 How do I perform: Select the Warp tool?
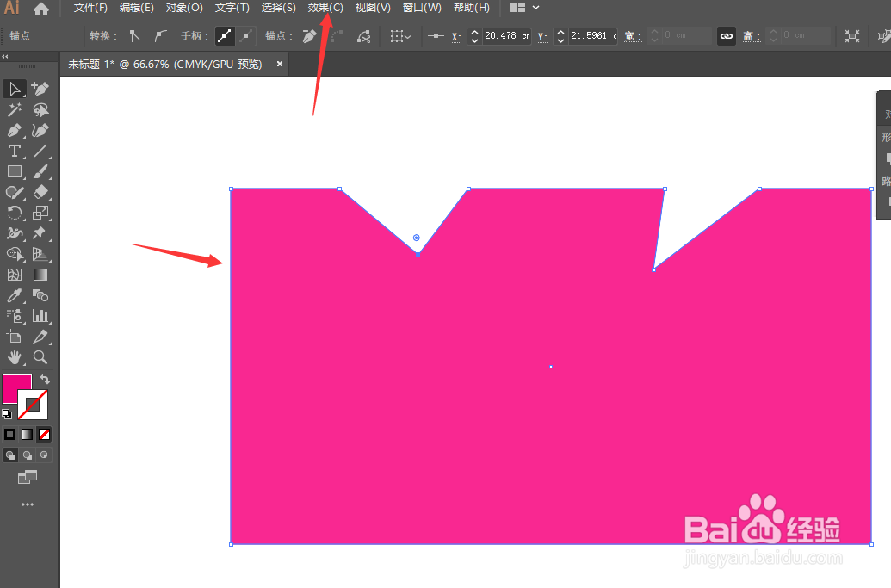[15, 233]
